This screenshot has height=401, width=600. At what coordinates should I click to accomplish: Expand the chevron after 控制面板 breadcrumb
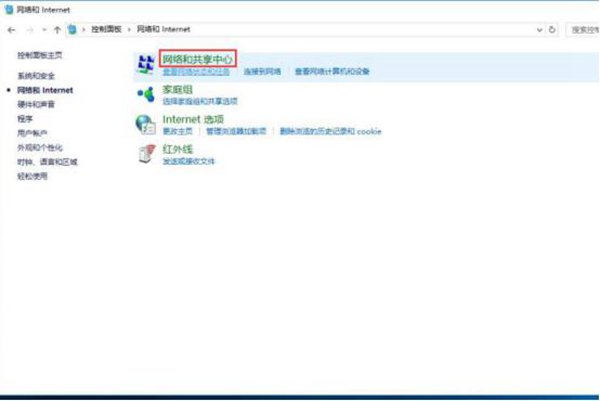coord(128,30)
